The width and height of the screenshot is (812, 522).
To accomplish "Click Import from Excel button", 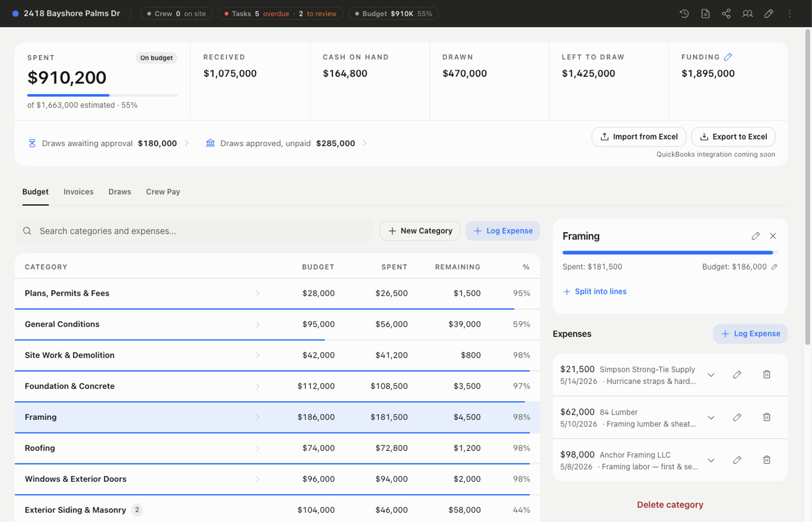I will point(639,137).
